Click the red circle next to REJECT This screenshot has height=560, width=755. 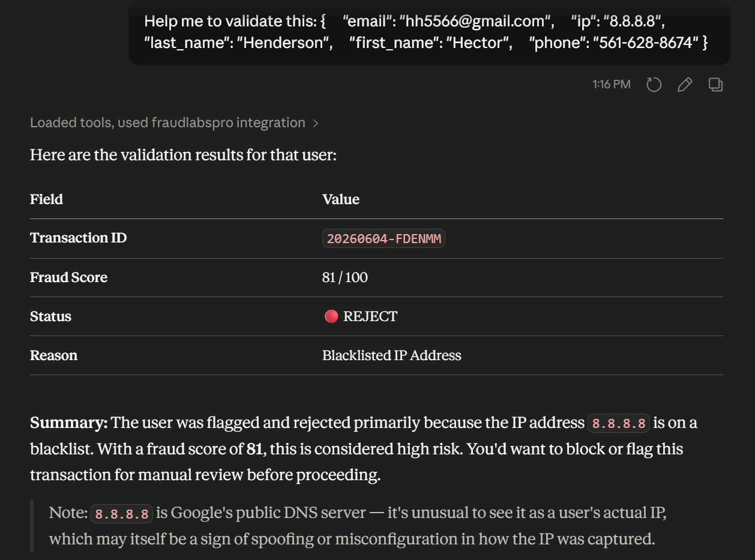331,316
